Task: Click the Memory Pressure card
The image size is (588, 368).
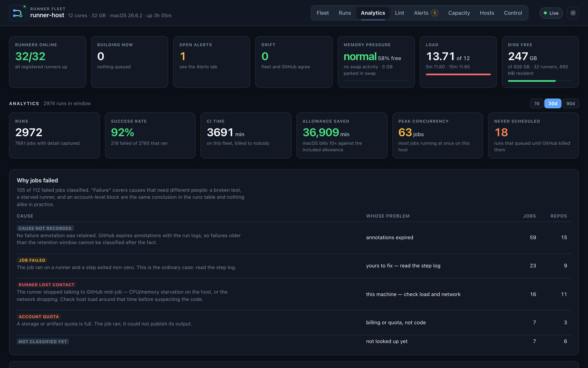Action: pyautogui.click(x=376, y=62)
